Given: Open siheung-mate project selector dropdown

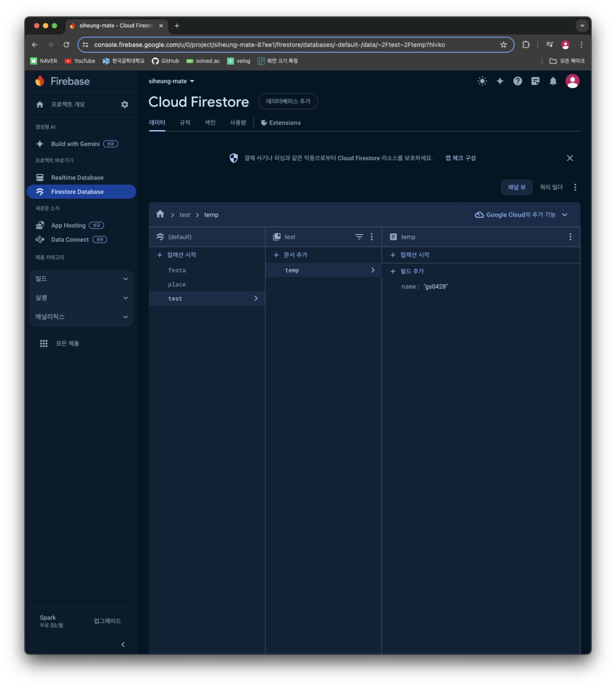Looking at the screenshot, I should click(171, 81).
